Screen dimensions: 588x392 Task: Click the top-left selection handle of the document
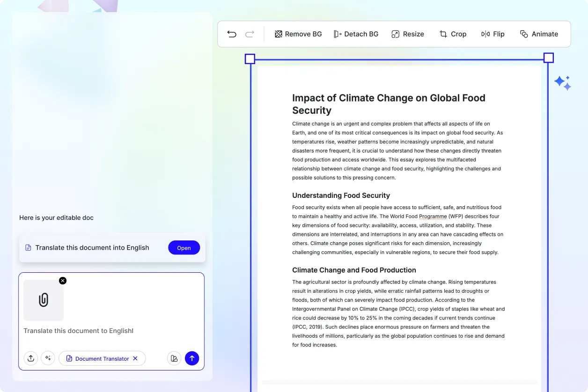pyautogui.click(x=250, y=58)
